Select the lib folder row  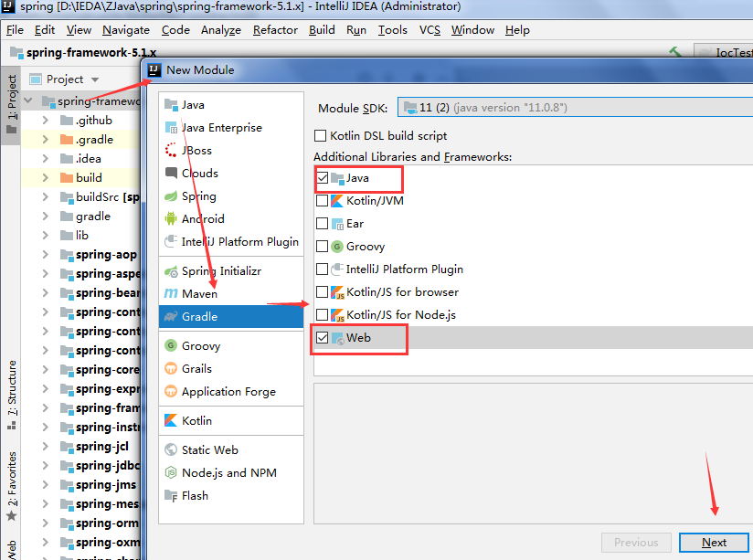(x=80, y=236)
